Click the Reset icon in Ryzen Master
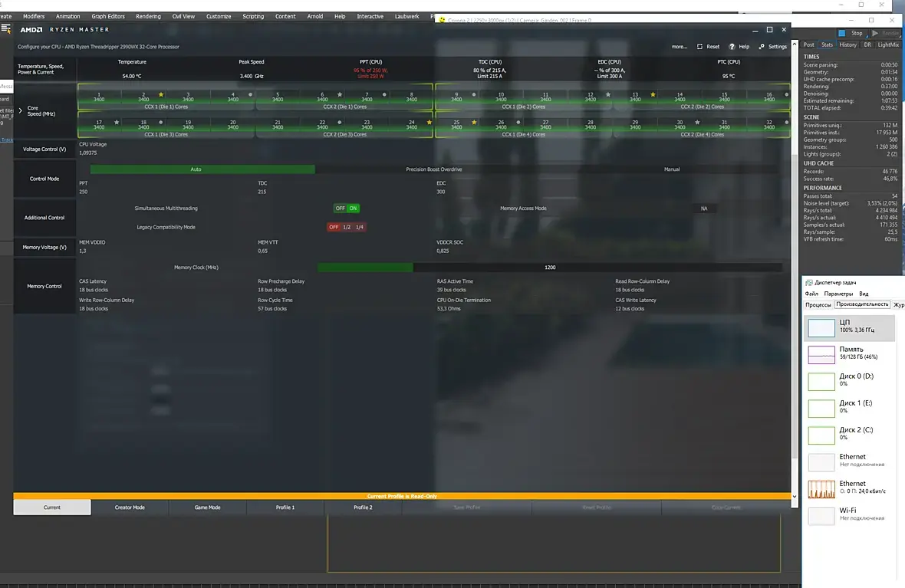This screenshot has height=588, width=905. tap(699, 47)
